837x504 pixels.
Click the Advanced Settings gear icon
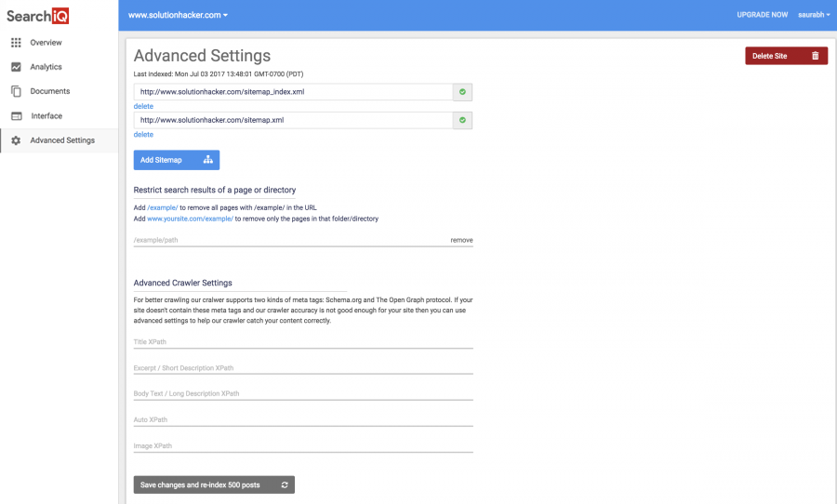coord(16,140)
